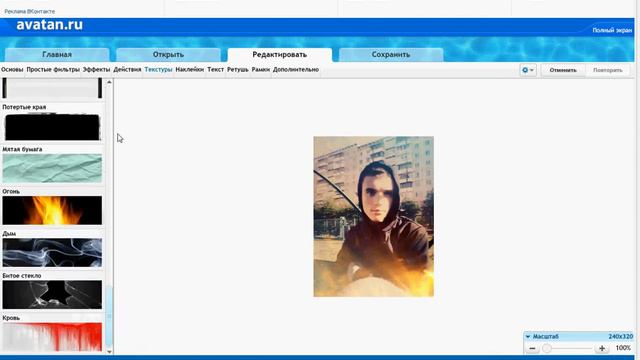Open the settings gear dropdown

[x=528, y=70]
